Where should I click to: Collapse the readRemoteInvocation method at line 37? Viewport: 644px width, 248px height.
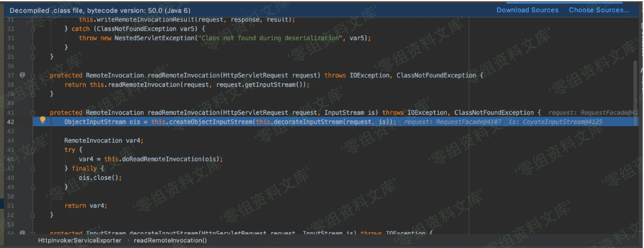tap(33, 75)
